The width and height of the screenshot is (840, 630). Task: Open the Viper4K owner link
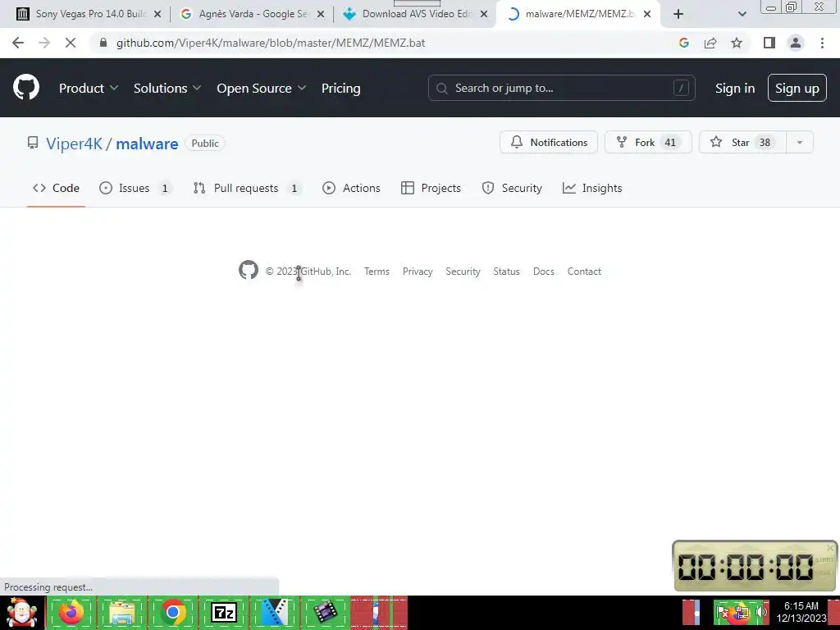74,144
